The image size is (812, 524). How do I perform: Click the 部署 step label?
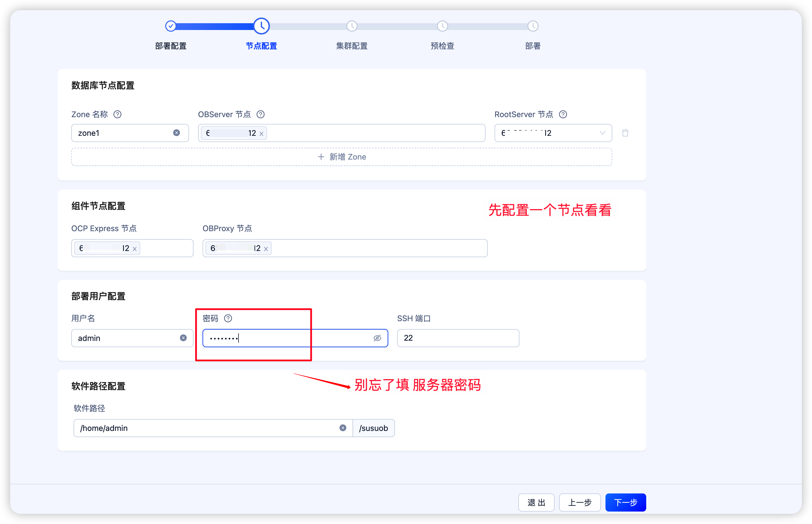click(533, 46)
